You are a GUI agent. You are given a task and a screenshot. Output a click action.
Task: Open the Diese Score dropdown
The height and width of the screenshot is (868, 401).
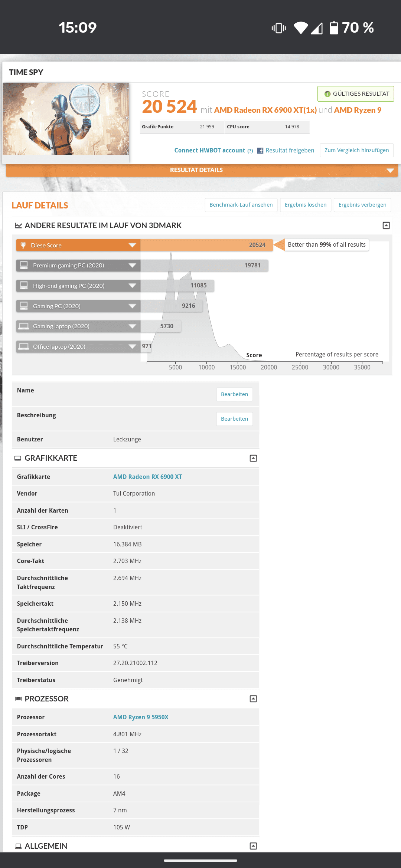(132, 245)
